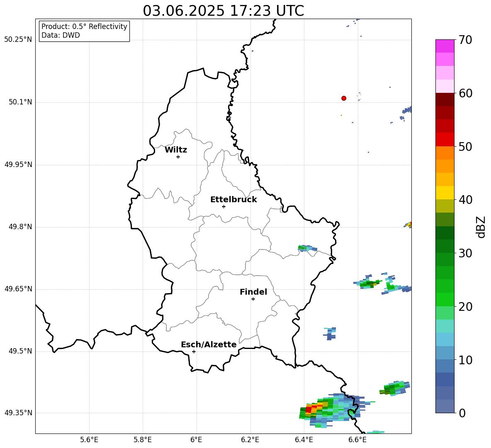Click the dBZ colorbar axis label

[481, 227]
